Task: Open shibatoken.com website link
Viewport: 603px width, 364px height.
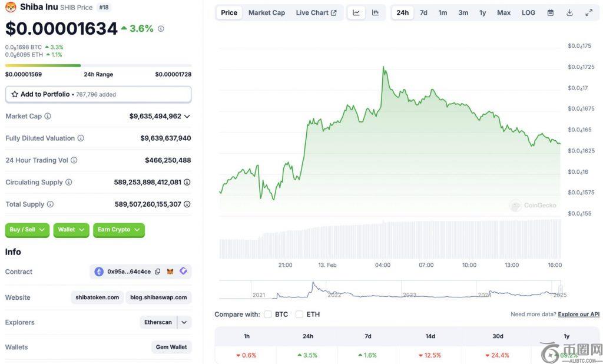Action: [x=97, y=297]
